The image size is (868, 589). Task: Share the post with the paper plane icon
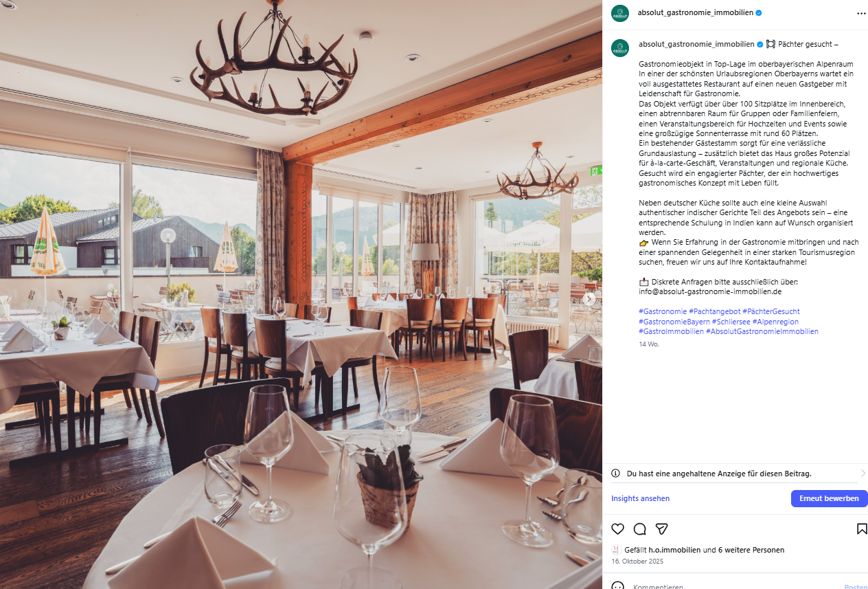pos(662,529)
